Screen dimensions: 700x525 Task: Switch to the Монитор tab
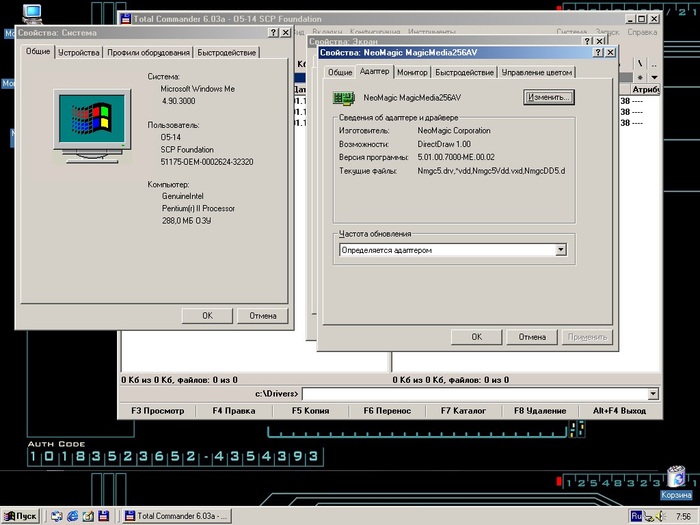pyautogui.click(x=412, y=72)
